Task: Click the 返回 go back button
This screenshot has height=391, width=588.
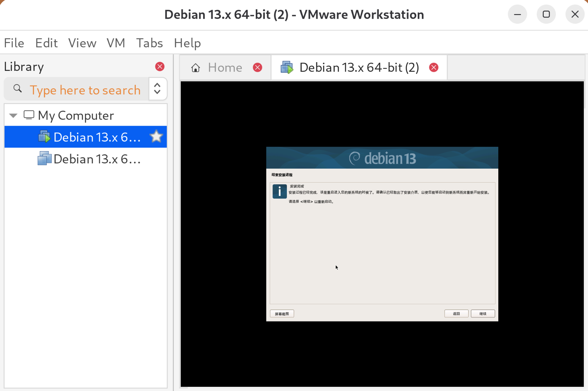Action: tap(456, 314)
